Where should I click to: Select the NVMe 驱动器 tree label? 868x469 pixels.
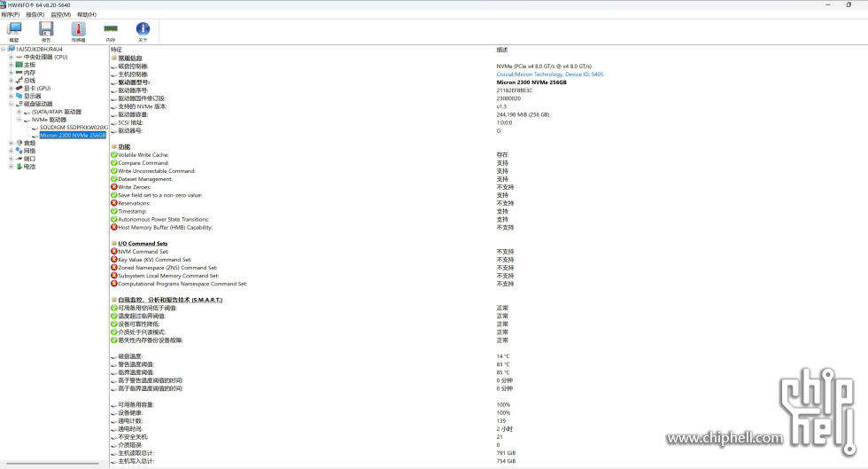coord(49,119)
